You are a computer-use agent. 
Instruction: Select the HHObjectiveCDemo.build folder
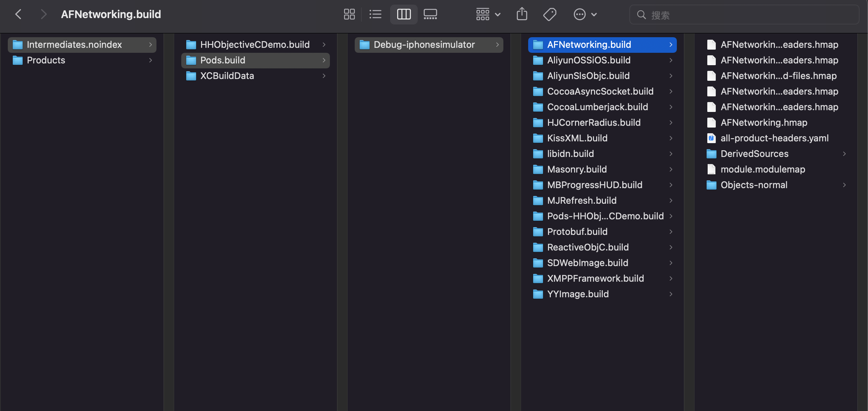click(x=256, y=45)
